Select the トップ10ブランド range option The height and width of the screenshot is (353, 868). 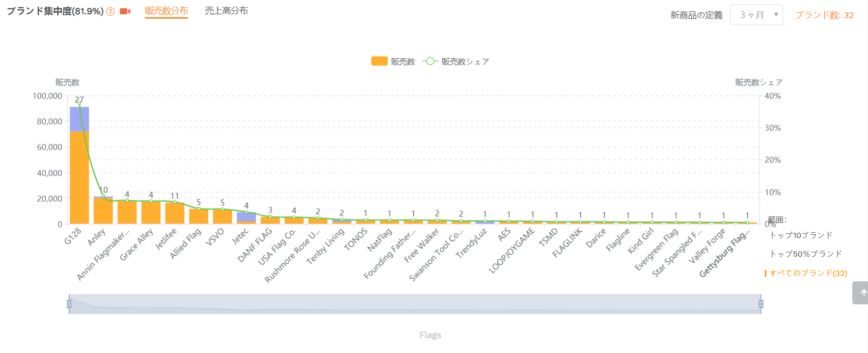pyautogui.click(x=801, y=235)
